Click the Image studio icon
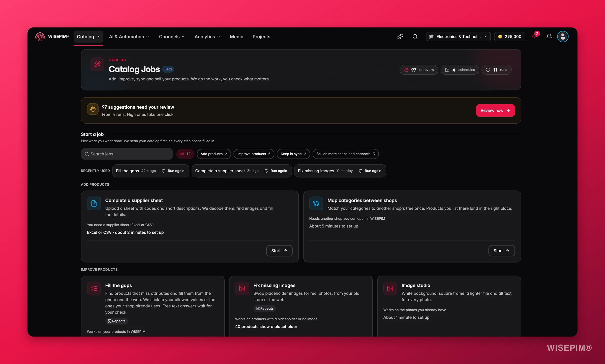Image resolution: width=605 pixels, height=364 pixels. pos(390,288)
